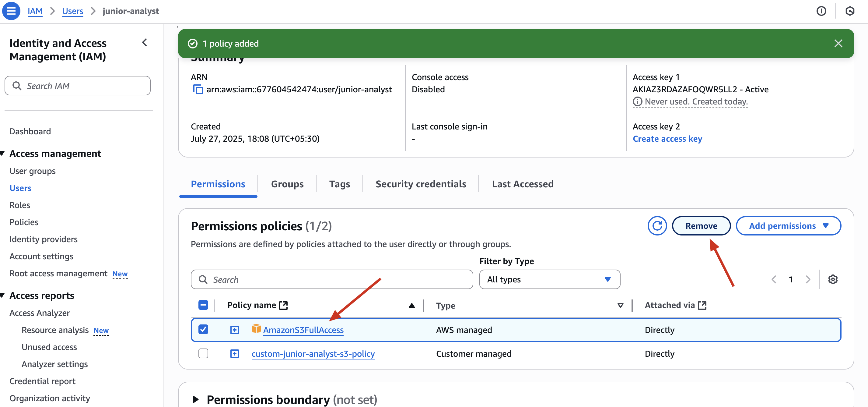Go to Users breadcrumb link
Screen dimensions: 868x407
[x=72, y=11]
